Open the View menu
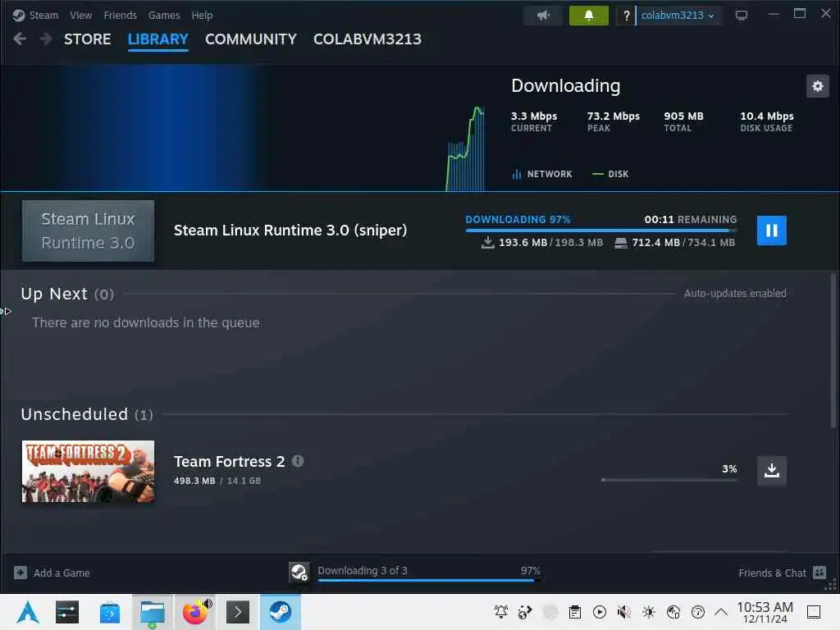 click(x=81, y=15)
